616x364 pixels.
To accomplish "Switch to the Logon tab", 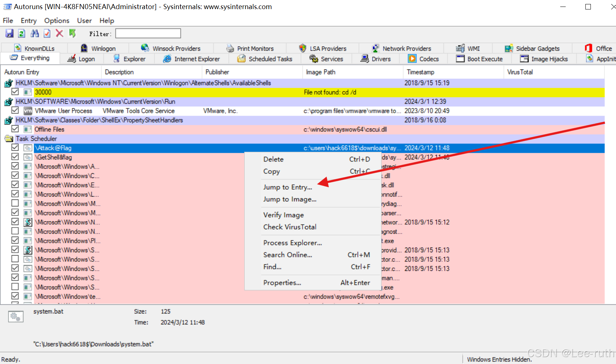I will [81, 59].
